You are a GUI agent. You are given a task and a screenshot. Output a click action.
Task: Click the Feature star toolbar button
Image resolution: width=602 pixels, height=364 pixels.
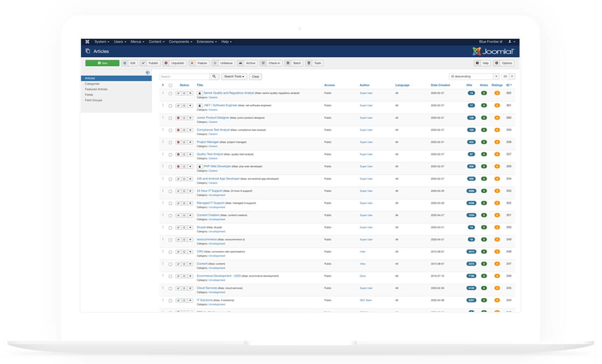coord(199,63)
